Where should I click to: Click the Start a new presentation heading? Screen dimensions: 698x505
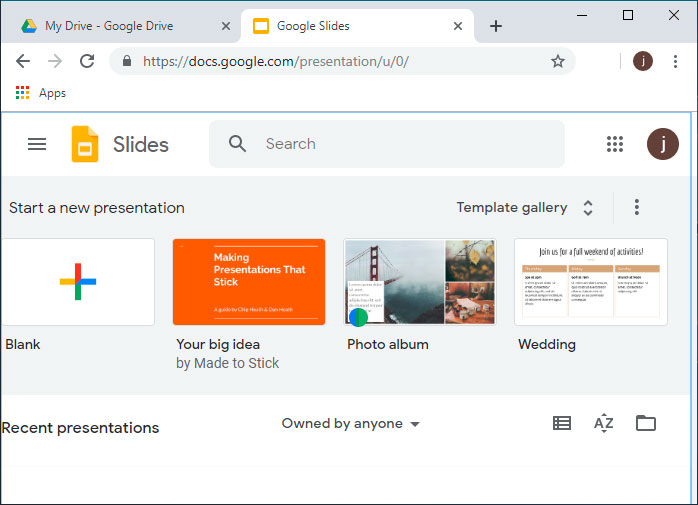pos(97,208)
